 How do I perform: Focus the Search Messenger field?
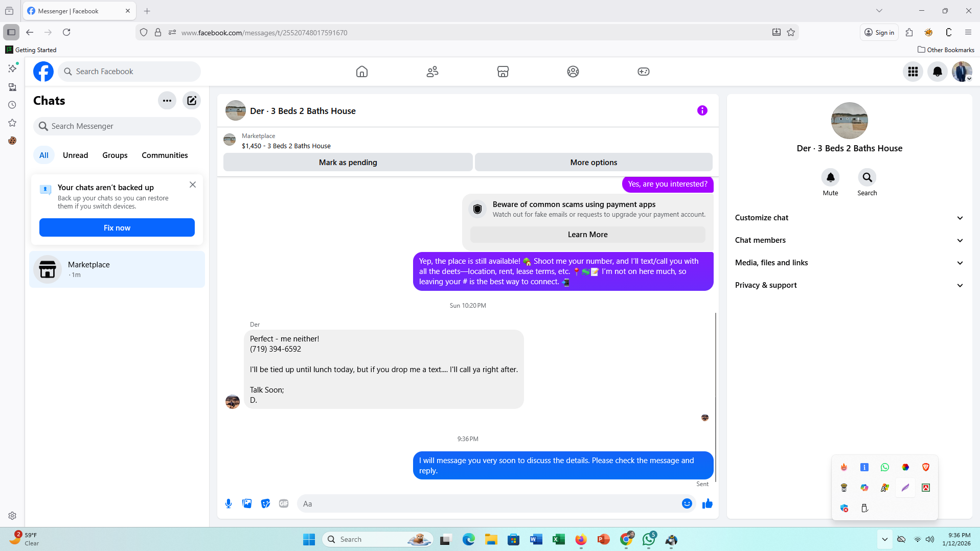pyautogui.click(x=117, y=126)
